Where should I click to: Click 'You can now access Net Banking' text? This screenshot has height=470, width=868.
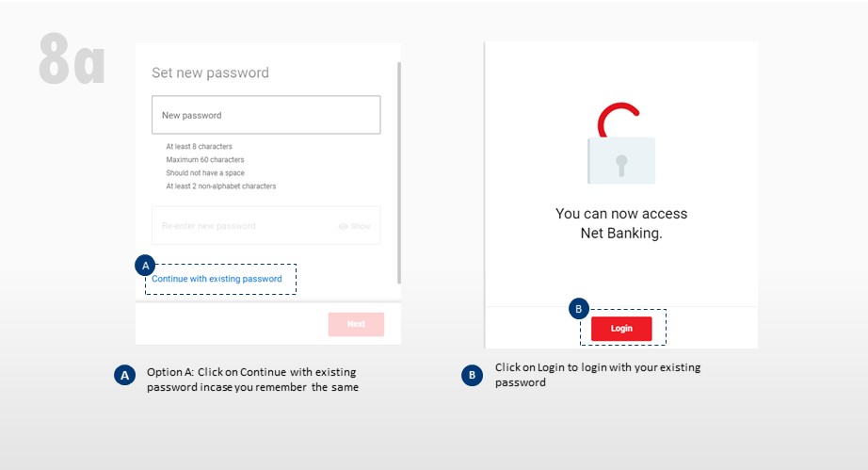[621, 223]
